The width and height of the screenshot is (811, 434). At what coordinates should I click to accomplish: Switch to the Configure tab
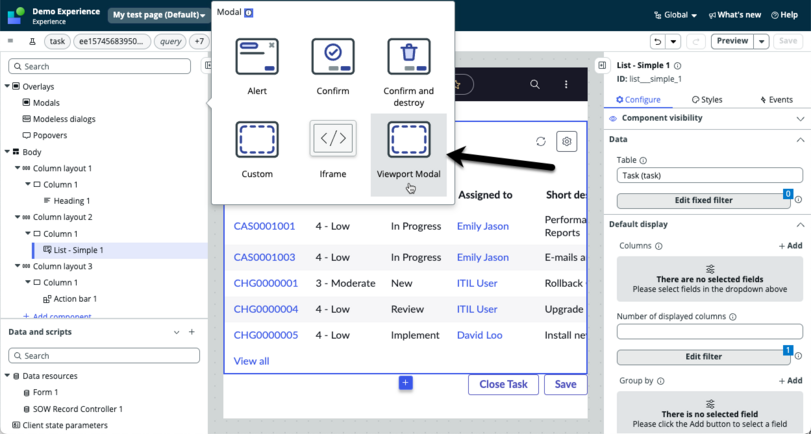[x=638, y=100]
